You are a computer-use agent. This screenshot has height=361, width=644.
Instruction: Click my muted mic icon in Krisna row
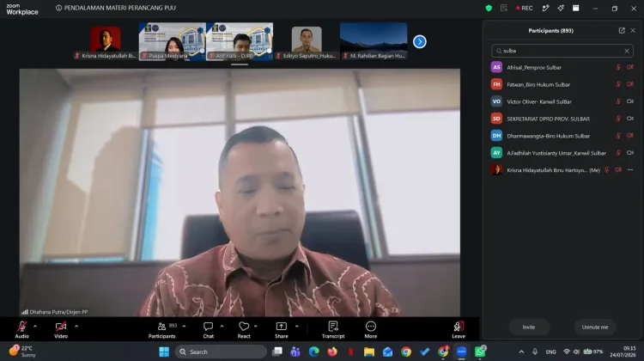click(x=606, y=170)
